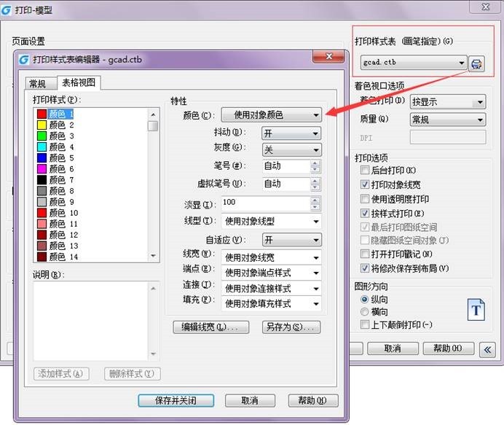Click the Print dialog title bar icon
Viewport: 504px width, 425px height.
[x=7, y=10]
